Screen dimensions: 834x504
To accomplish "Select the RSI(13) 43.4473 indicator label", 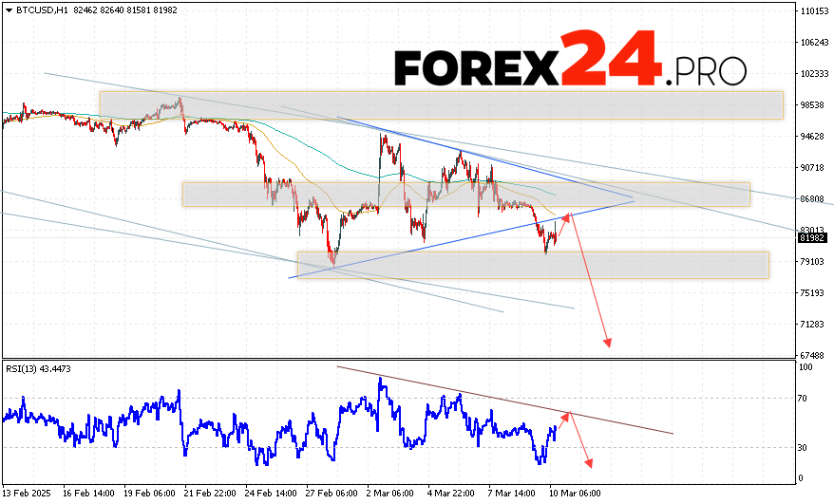I will pyautogui.click(x=39, y=368).
